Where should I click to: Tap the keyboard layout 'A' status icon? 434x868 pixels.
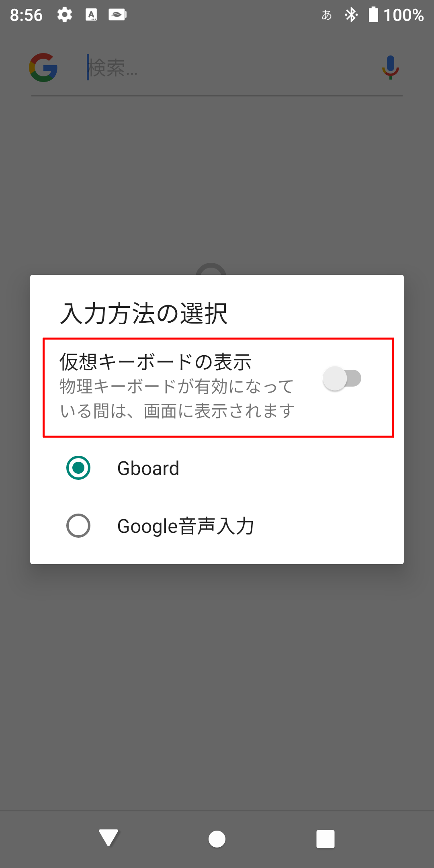(91, 15)
